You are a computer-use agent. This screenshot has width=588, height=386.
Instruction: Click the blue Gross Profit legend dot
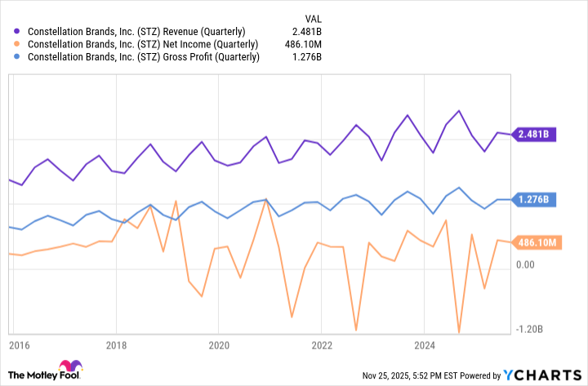(16, 57)
